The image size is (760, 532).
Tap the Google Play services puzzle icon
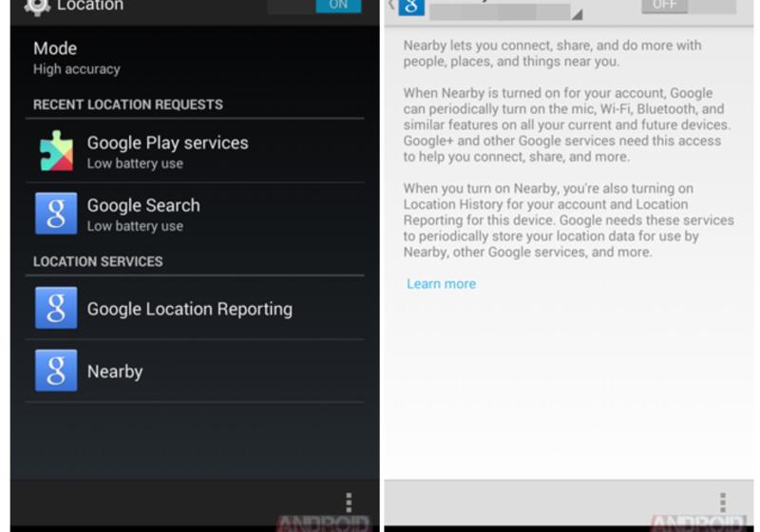[56, 151]
